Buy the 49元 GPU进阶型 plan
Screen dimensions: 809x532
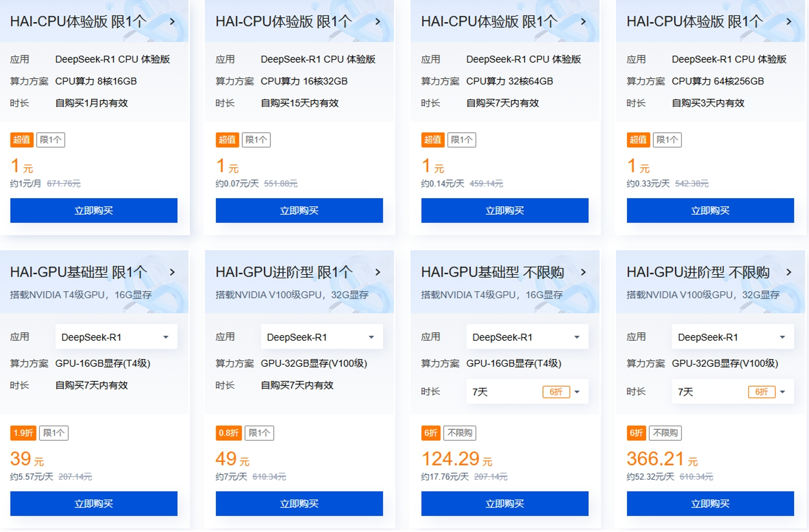299,503
